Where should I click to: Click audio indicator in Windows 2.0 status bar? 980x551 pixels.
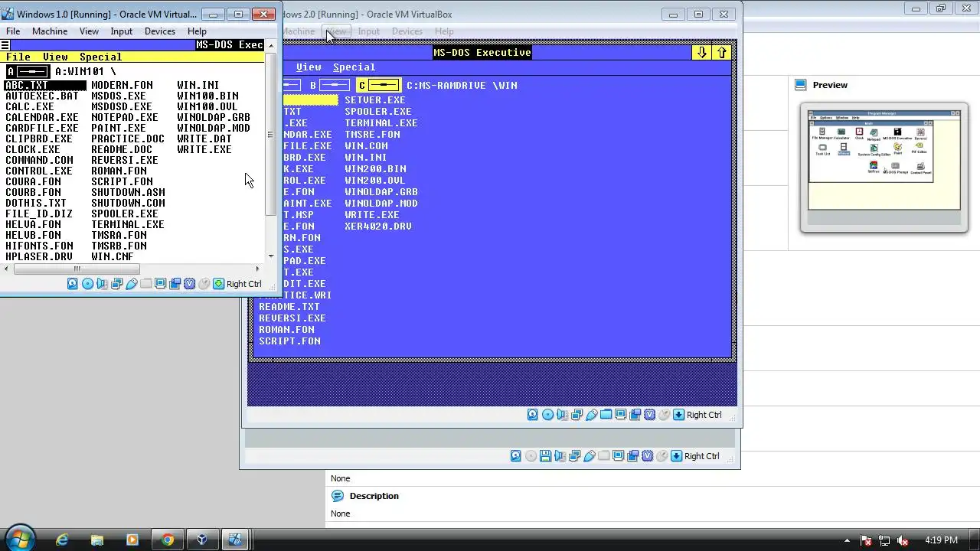click(562, 415)
